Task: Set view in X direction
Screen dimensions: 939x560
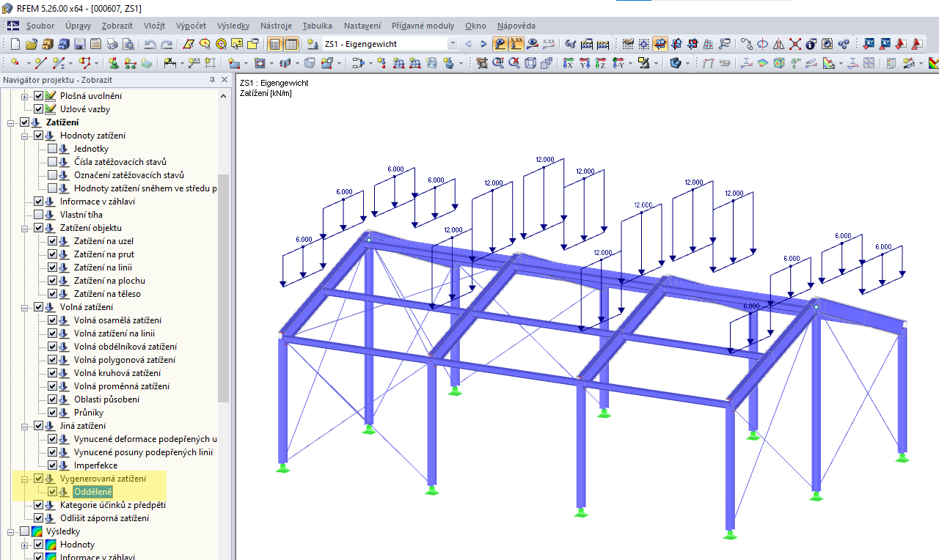Action: coord(568,63)
